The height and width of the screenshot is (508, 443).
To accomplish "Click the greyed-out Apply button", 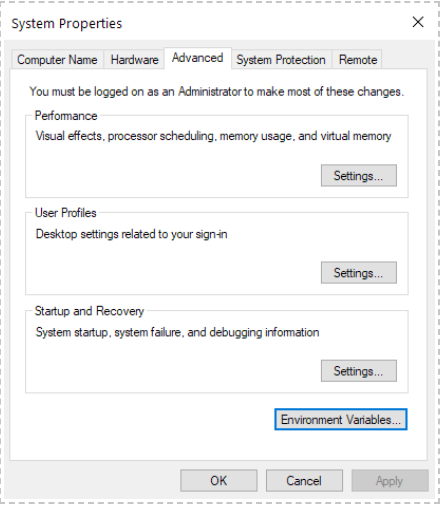I will point(390,481).
